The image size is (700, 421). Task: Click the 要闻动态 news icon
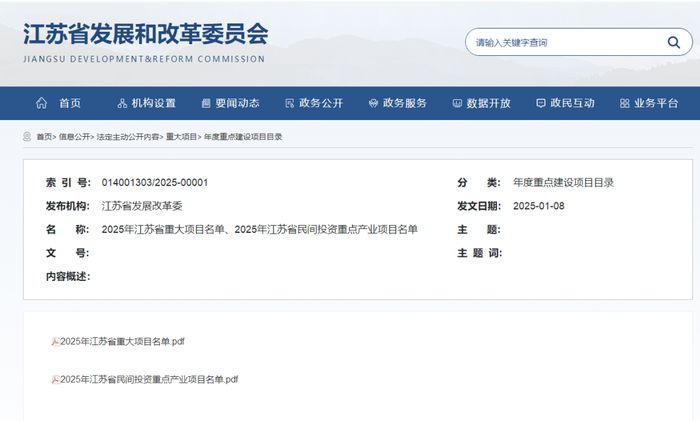pos(206,104)
